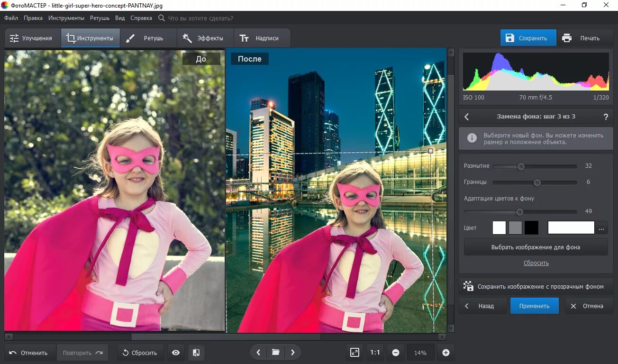Click the color adaptation value 49

589,211
